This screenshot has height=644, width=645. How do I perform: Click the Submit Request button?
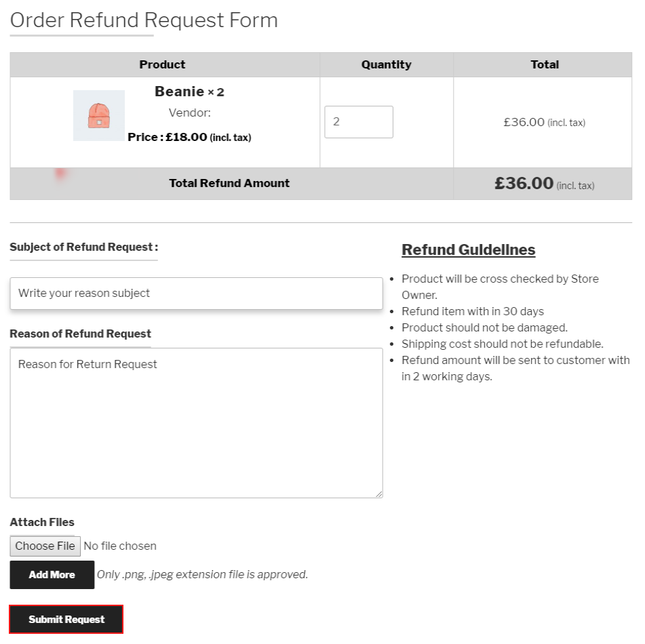(66, 619)
